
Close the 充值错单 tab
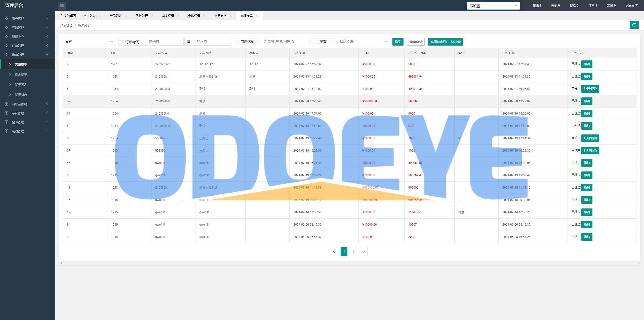pyautogui.click(x=257, y=16)
